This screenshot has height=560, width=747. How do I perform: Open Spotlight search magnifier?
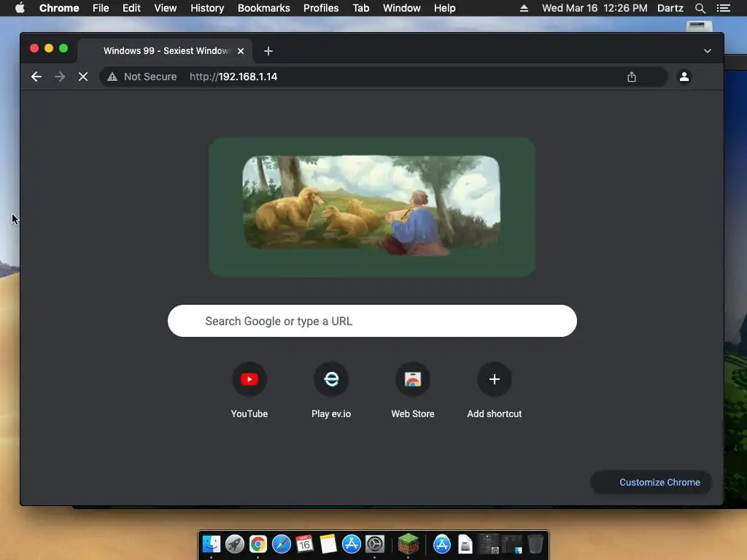click(x=700, y=8)
